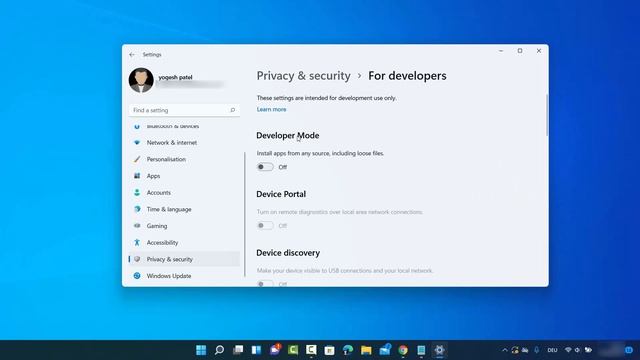
Task: Open Personalisation settings
Action: [184, 159]
